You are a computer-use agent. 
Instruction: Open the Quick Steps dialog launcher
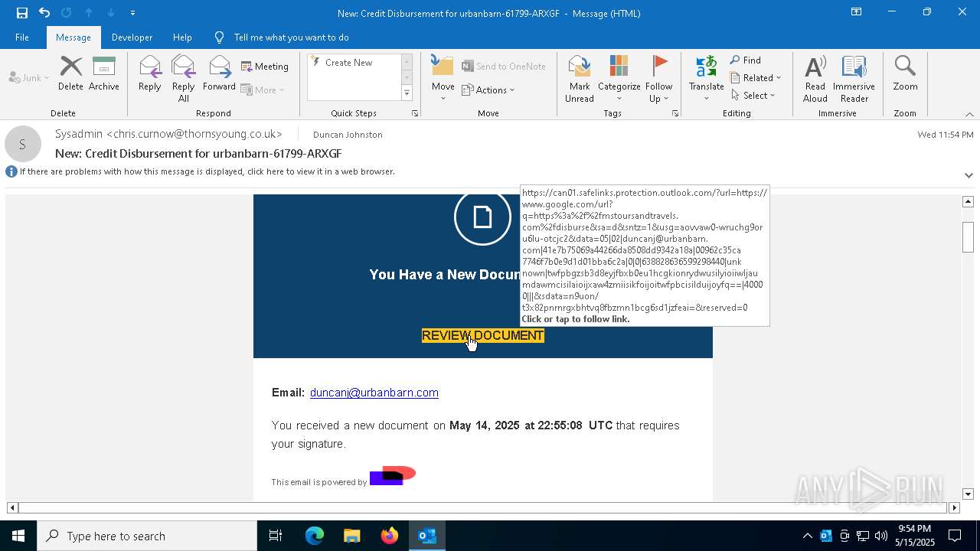point(415,113)
